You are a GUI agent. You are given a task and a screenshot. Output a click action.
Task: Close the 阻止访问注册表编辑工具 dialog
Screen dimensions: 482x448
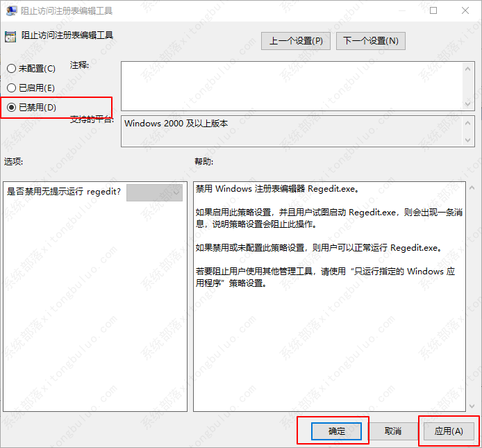click(465, 11)
